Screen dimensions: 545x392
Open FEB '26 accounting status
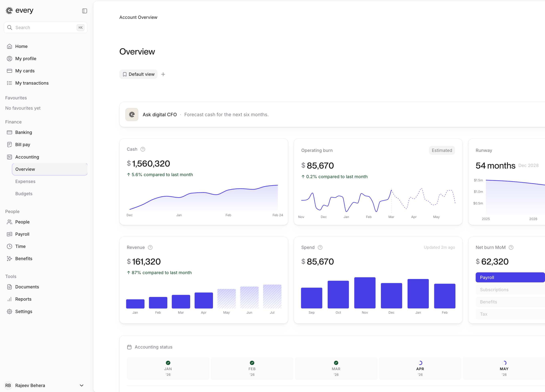pyautogui.click(x=252, y=368)
